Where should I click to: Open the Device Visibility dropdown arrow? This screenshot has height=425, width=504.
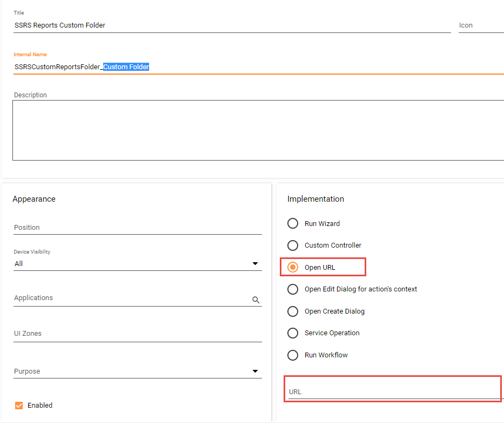255,264
